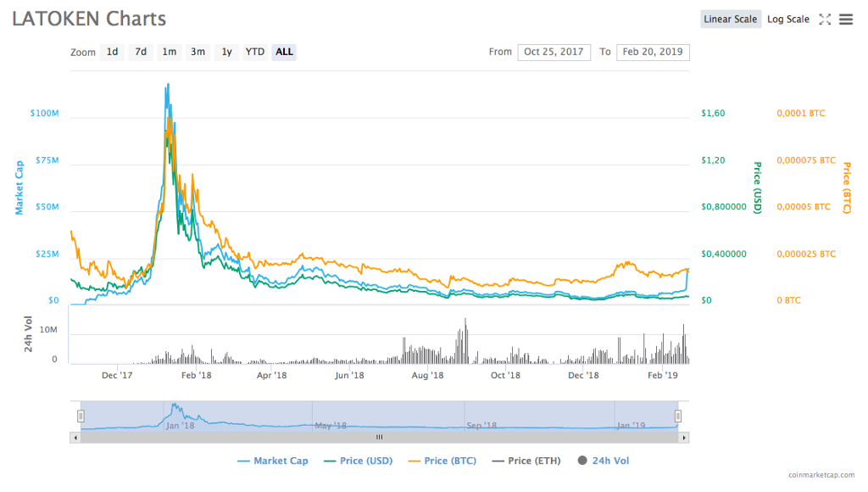Viewport: 868px width, 492px height.
Task: Select the ALL zoom range
Action: click(284, 52)
